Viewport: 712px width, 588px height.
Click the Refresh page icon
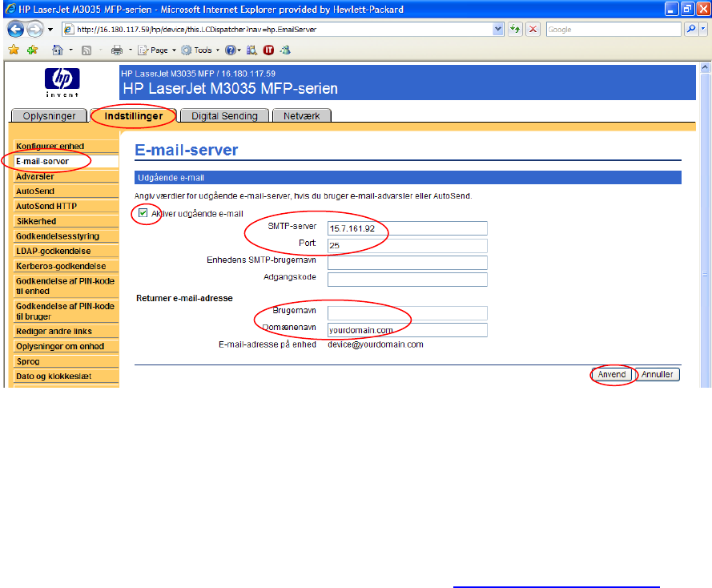point(515,30)
